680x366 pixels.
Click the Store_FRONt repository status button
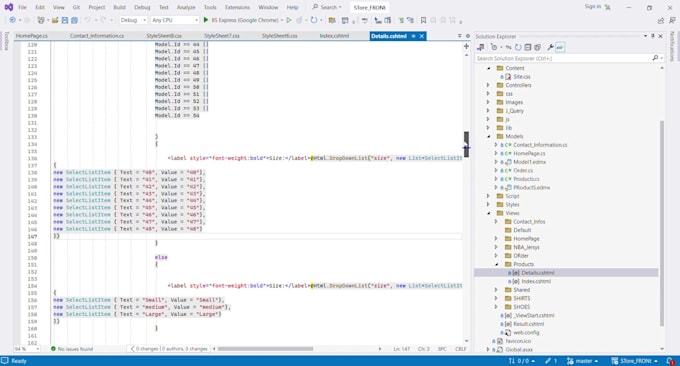coord(634,361)
